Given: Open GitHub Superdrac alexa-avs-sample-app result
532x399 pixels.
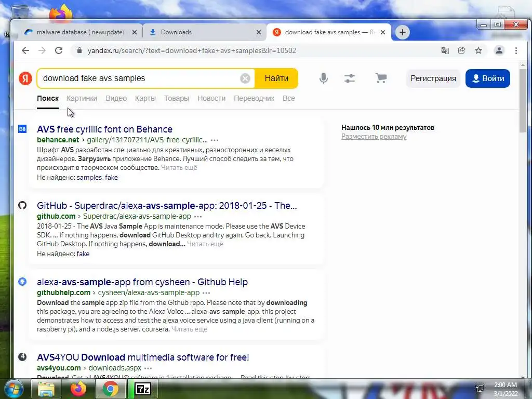Looking at the screenshot, I should coord(167,206).
